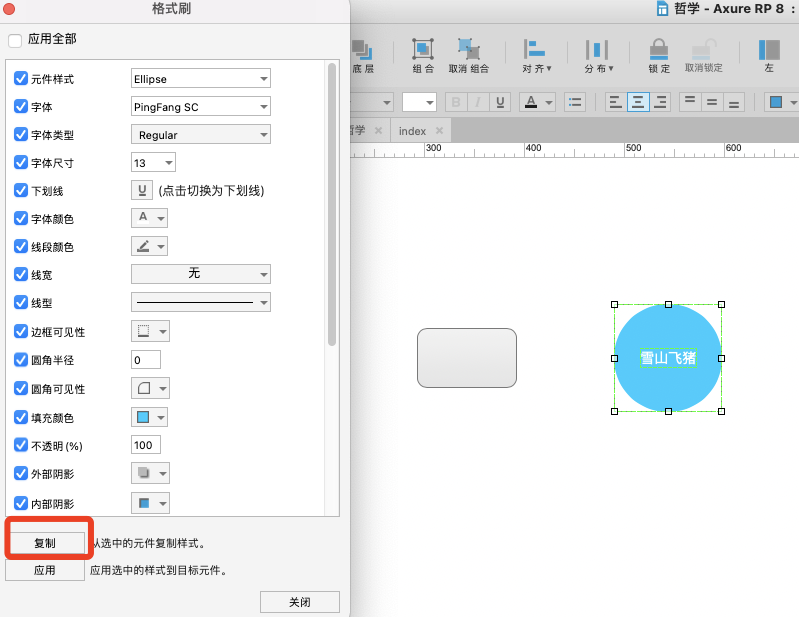The height and width of the screenshot is (617, 799).
Task: Uncheck the 线段颜色 checkbox
Action: click(x=21, y=246)
